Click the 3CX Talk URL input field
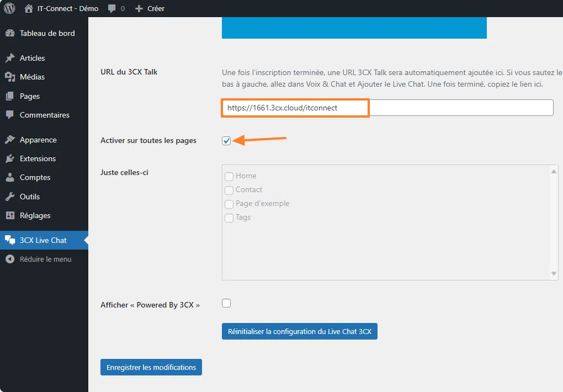This screenshot has height=392, width=563. 386,108
